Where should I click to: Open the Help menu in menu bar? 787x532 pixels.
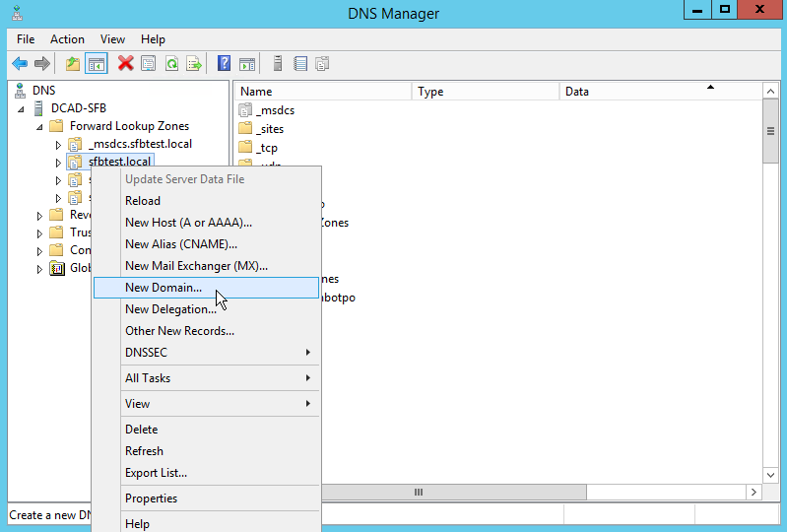pos(153,39)
